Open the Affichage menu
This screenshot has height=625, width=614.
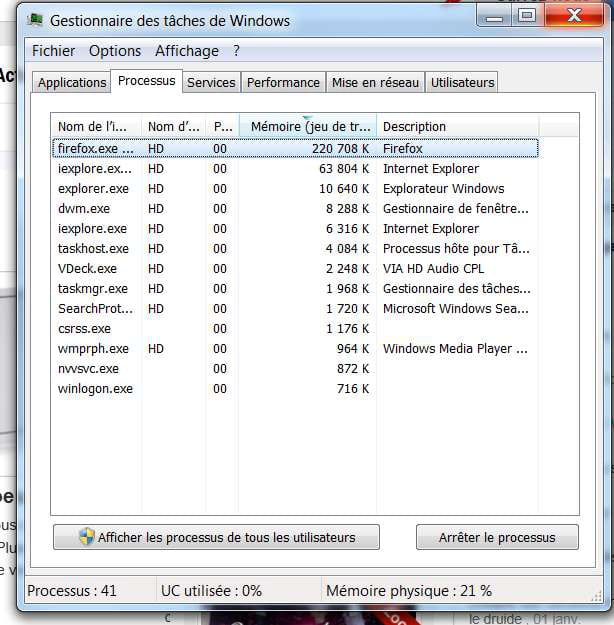pos(187,51)
